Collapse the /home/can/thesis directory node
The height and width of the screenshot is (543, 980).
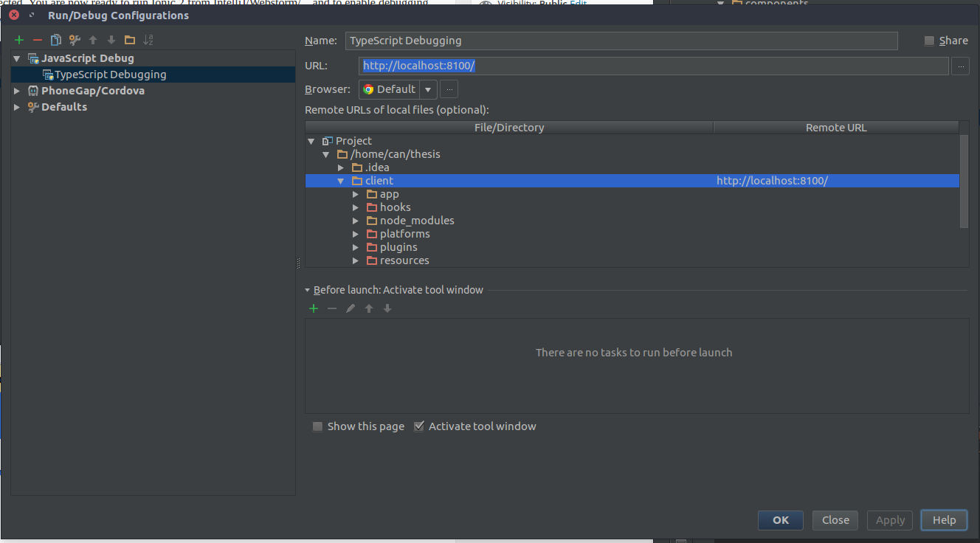click(x=326, y=154)
